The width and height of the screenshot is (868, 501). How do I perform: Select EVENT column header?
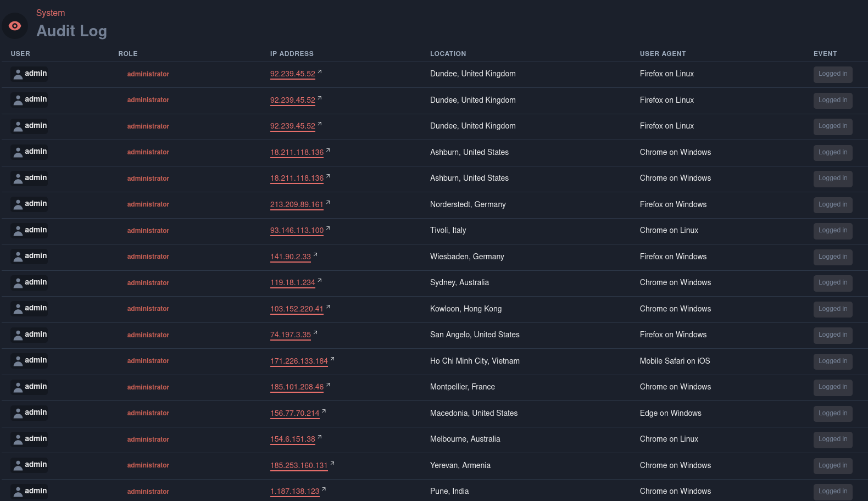[825, 54]
